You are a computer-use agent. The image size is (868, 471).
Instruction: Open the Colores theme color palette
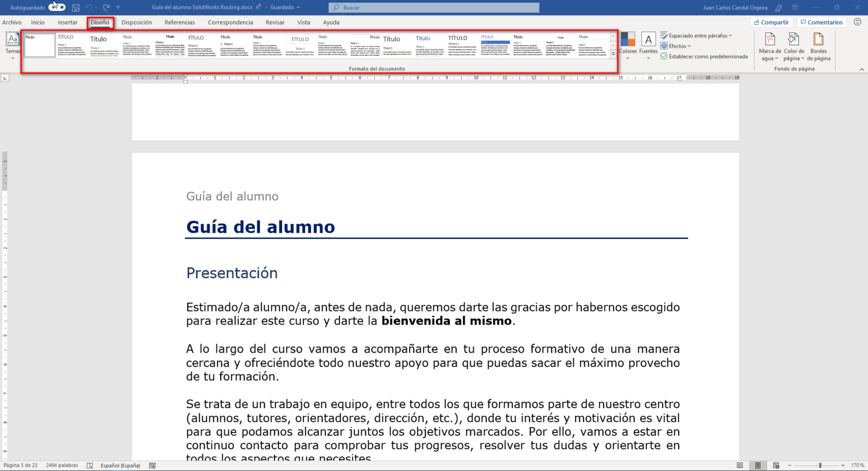(628, 44)
